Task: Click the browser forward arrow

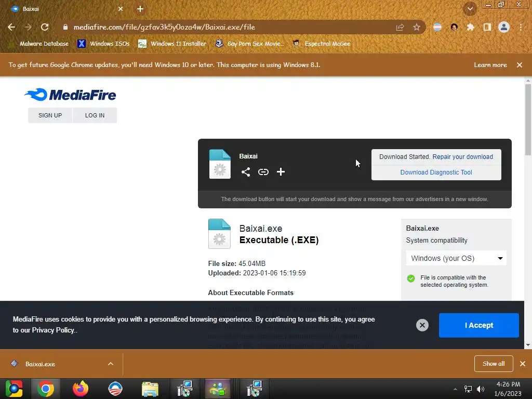Action: (x=28, y=27)
